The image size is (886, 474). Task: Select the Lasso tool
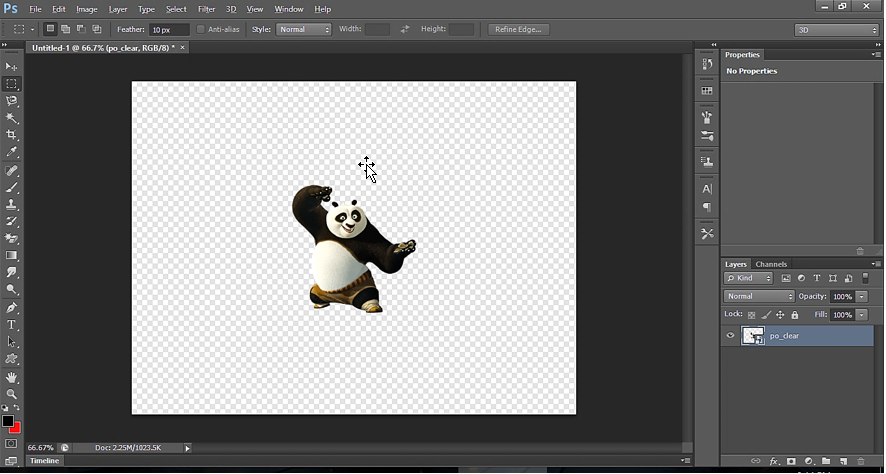11,101
